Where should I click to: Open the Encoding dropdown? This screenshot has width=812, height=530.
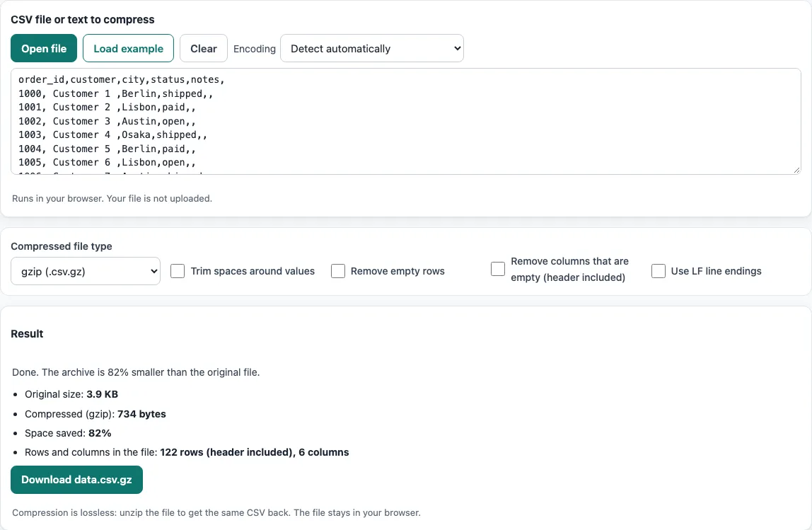click(x=372, y=48)
